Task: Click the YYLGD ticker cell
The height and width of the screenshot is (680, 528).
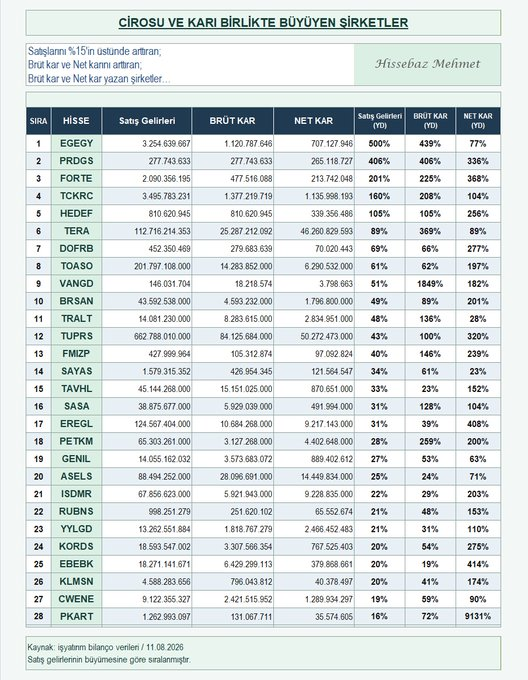Action: pos(76,529)
